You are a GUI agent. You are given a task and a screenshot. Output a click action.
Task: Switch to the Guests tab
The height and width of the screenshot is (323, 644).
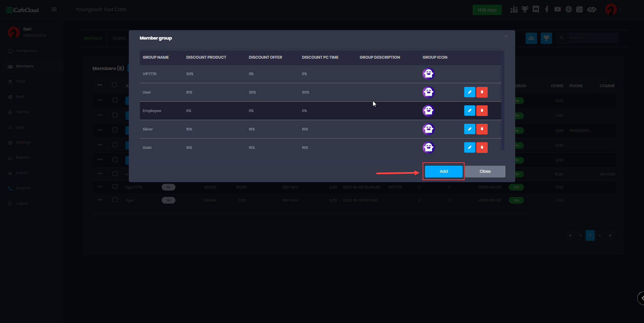(119, 38)
